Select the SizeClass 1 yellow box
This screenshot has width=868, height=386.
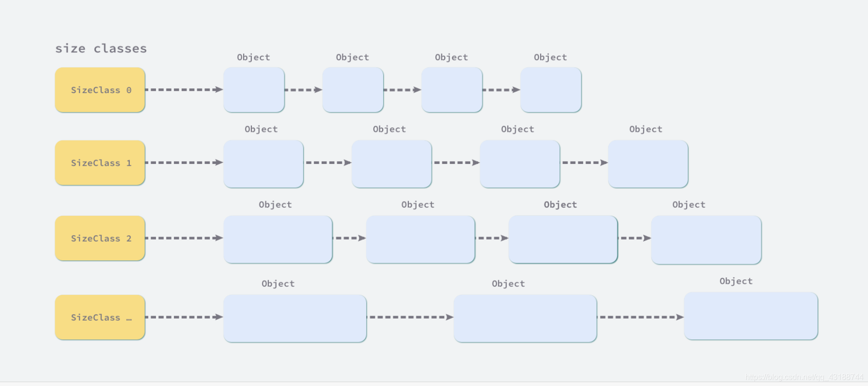[100, 163]
